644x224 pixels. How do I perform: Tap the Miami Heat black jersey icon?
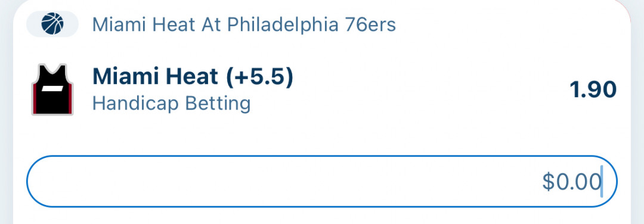coord(52,89)
